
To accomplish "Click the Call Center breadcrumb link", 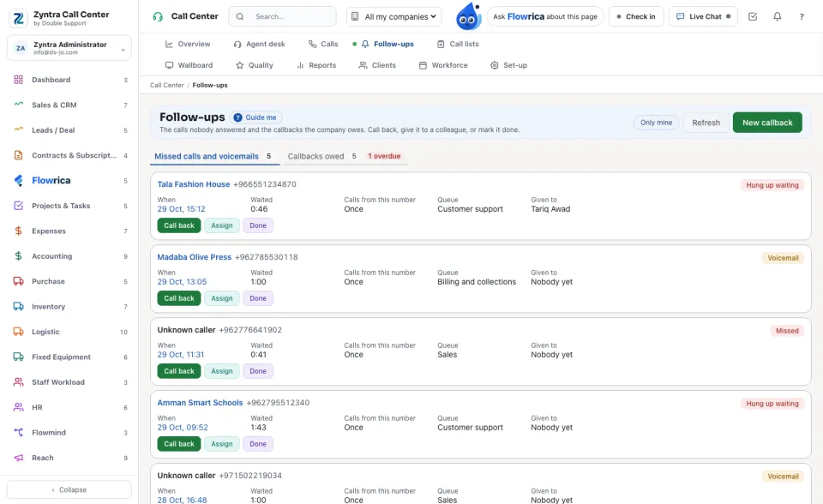I will tap(167, 85).
